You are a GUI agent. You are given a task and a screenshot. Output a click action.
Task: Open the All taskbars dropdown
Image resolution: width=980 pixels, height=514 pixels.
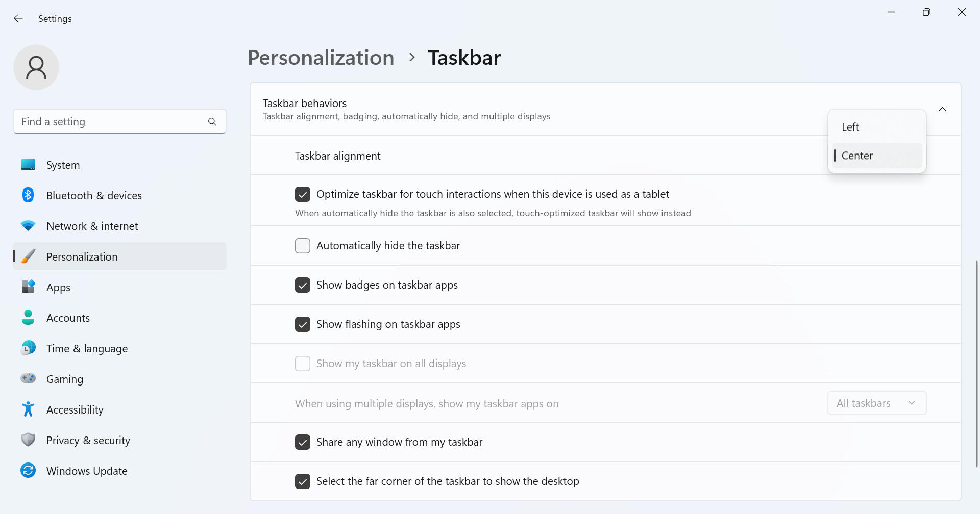coord(877,403)
